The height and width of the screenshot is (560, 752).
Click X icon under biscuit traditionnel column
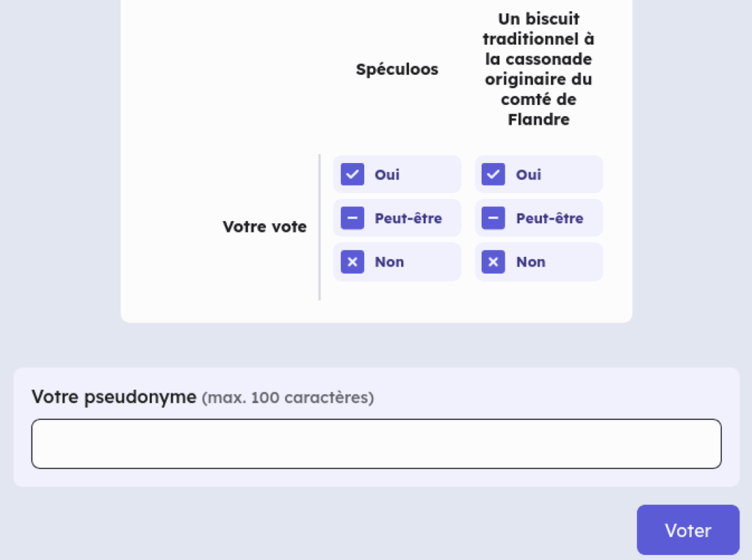click(493, 262)
